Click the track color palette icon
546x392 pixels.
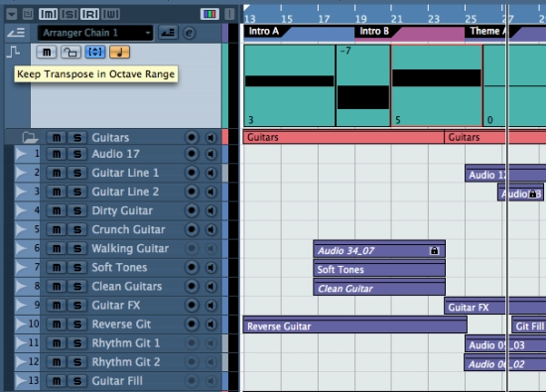click(209, 14)
